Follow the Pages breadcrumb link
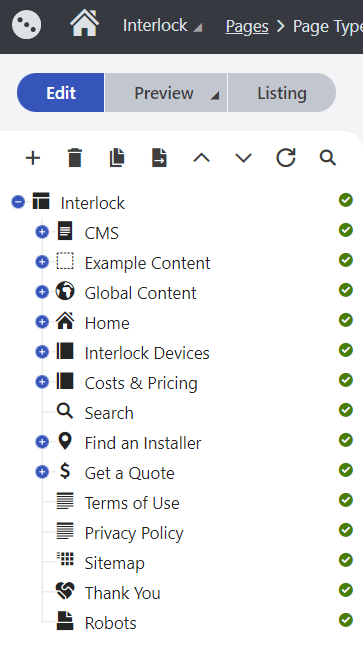The width and height of the screenshot is (363, 648). click(x=247, y=26)
